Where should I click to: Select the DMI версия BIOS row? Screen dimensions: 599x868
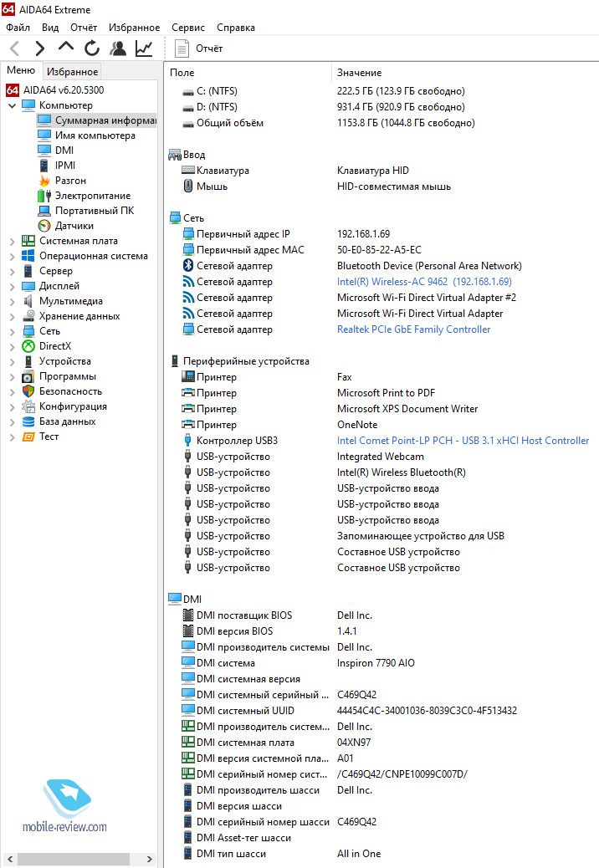tap(382, 631)
